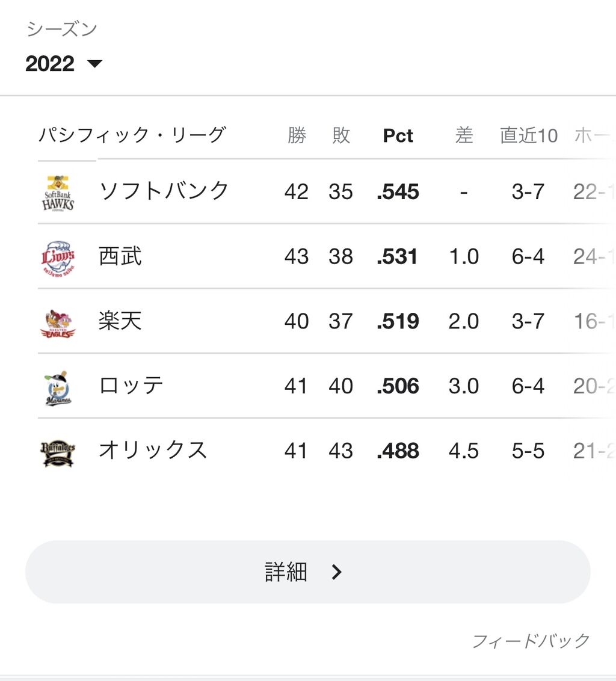Click the パシフィック・リーグ league heading
Viewport: 616px width, 681px height.
(x=132, y=135)
